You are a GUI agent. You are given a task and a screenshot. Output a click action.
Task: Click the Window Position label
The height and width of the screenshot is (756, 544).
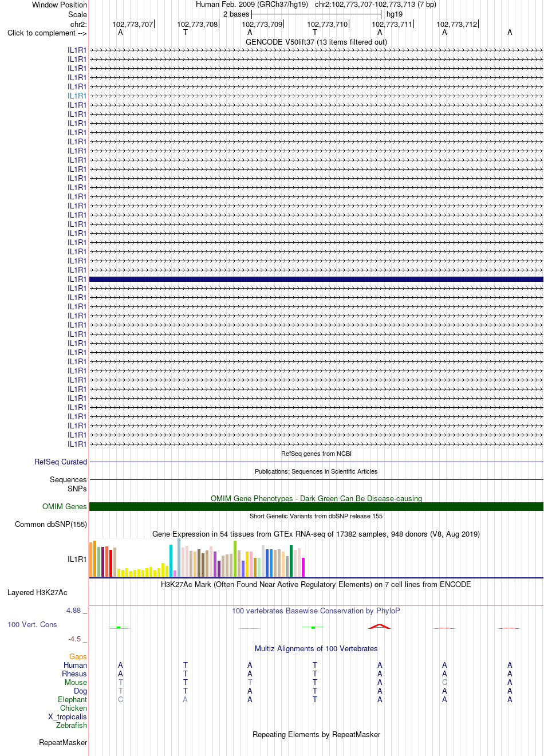coord(60,5)
